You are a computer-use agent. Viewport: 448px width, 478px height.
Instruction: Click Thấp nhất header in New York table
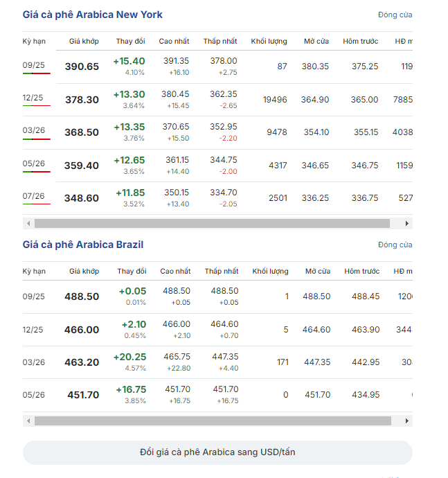pyautogui.click(x=220, y=41)
